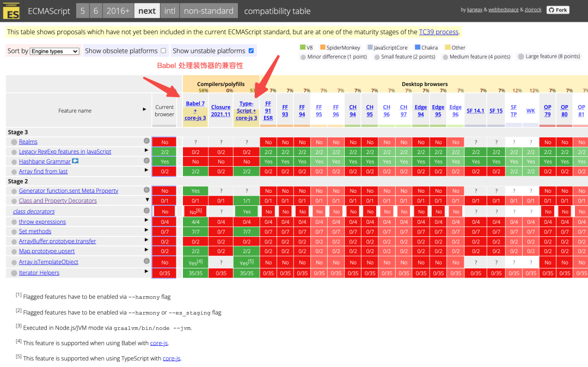Click the gray circle beside Hashbang Grammar
The height and width of the screenshot is (367, 588).
coord(14,162)
